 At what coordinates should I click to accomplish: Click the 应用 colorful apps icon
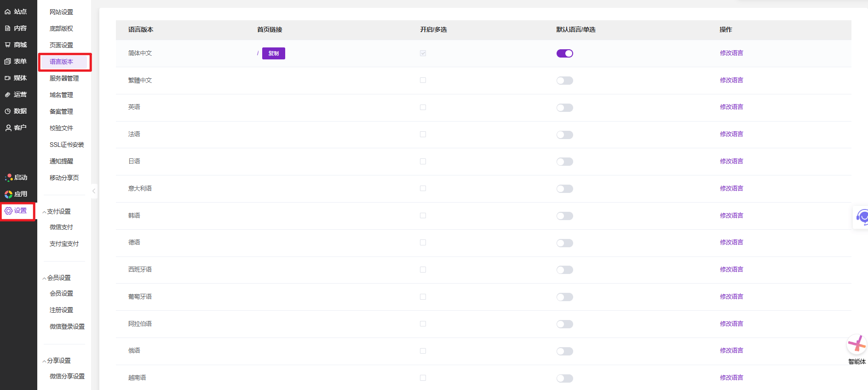[x=8, y=194]
